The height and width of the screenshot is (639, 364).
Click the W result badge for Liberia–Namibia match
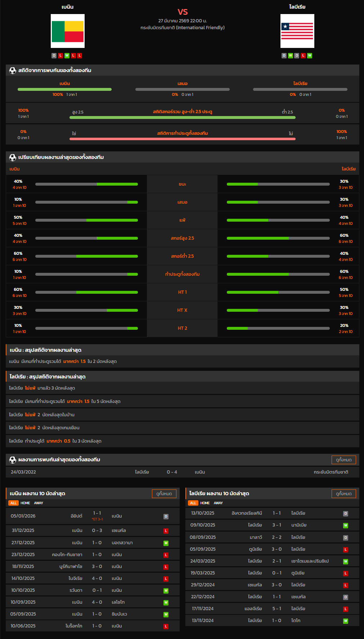345,525
